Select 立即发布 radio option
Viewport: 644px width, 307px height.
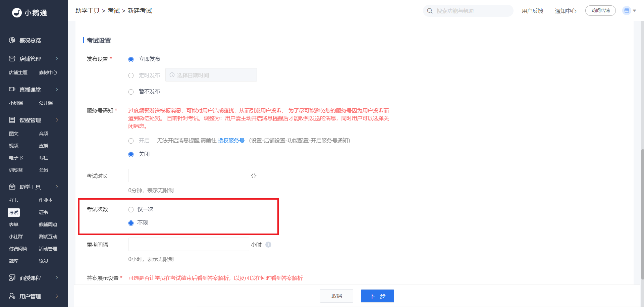click(131, 59)
